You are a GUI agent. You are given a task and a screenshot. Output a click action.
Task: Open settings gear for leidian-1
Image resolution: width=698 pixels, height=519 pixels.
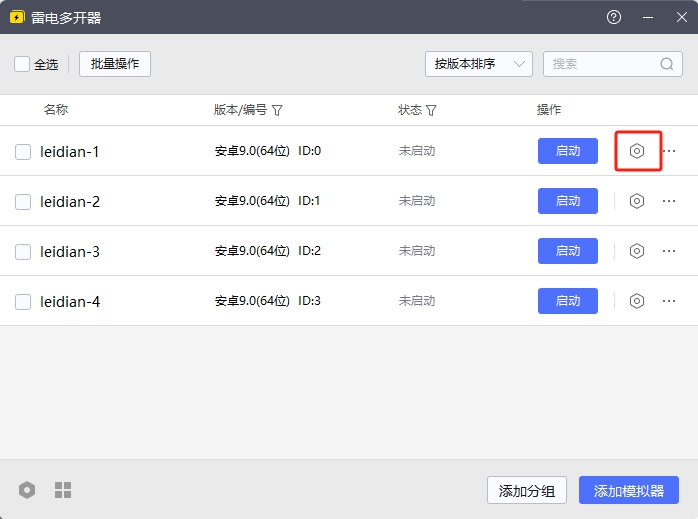point(637,151)
